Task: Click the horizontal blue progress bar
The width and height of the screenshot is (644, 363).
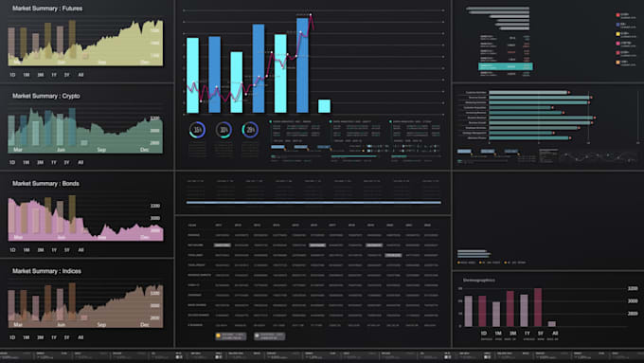Action: tap(313, 202)
